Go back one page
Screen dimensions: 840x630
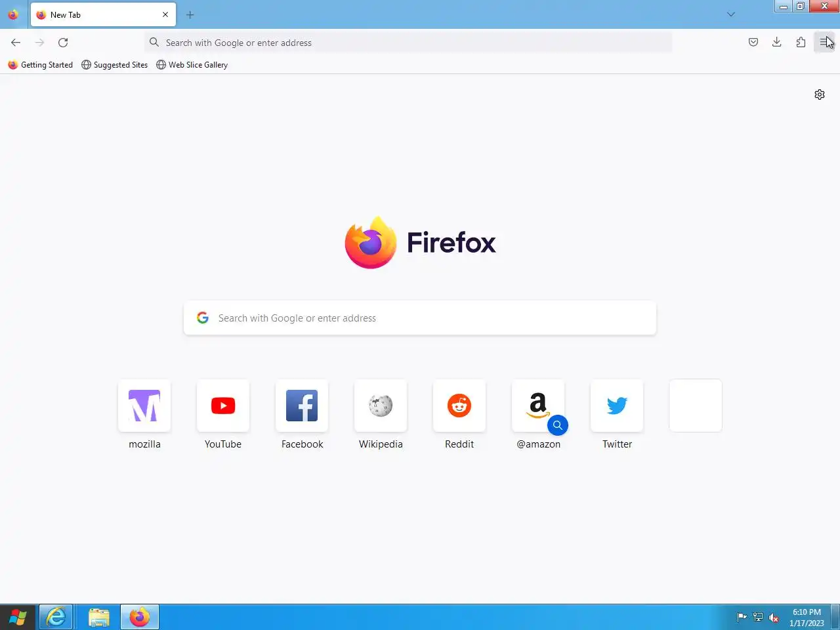pos(16,43)
